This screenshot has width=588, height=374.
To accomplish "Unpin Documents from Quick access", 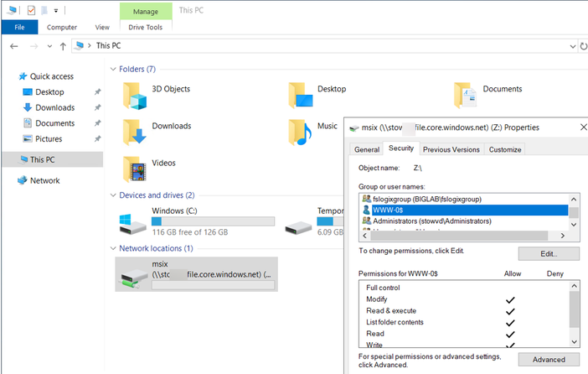I will [x=97, y=123].
